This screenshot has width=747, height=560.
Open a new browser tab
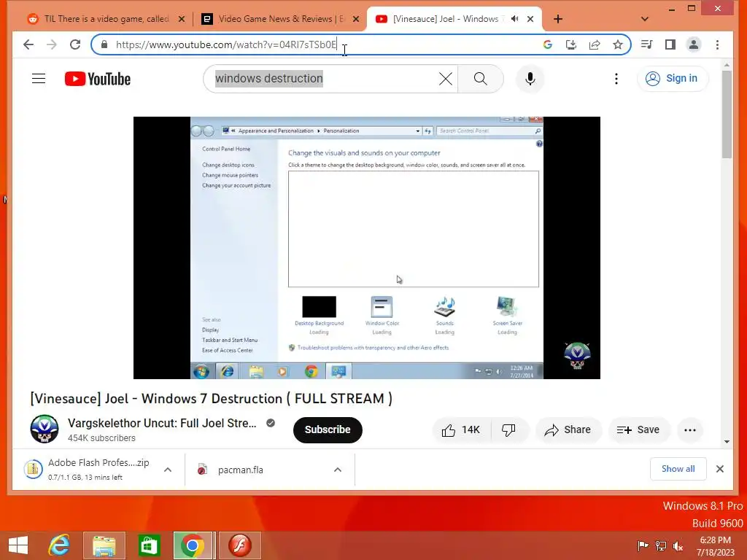pyautogui.click(x=558, y=19)
